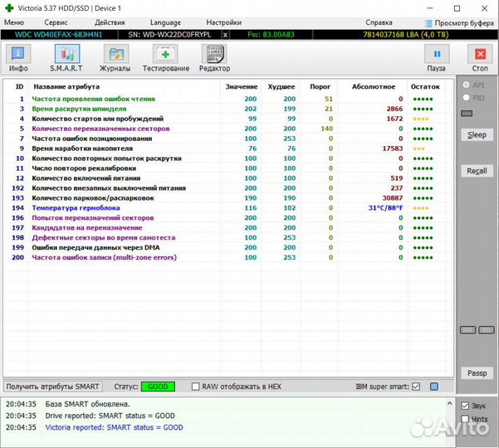Image resolution: width=499 pixels, height=448 pixels.
Task: Enable RAW отображать в HEX checkbox
Action: click(195, 387)
